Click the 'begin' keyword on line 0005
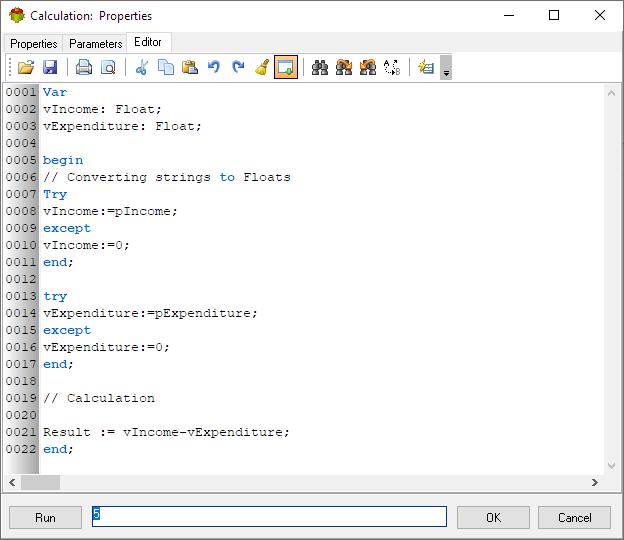Screen dimensions: 624x540 [63, 160]
